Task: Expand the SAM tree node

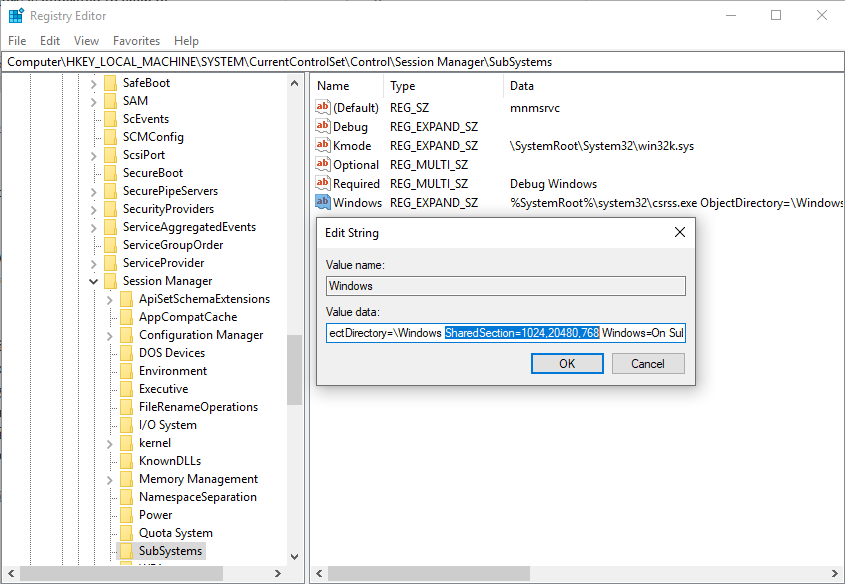Action: pyautogui.click(x=93, y=101)
